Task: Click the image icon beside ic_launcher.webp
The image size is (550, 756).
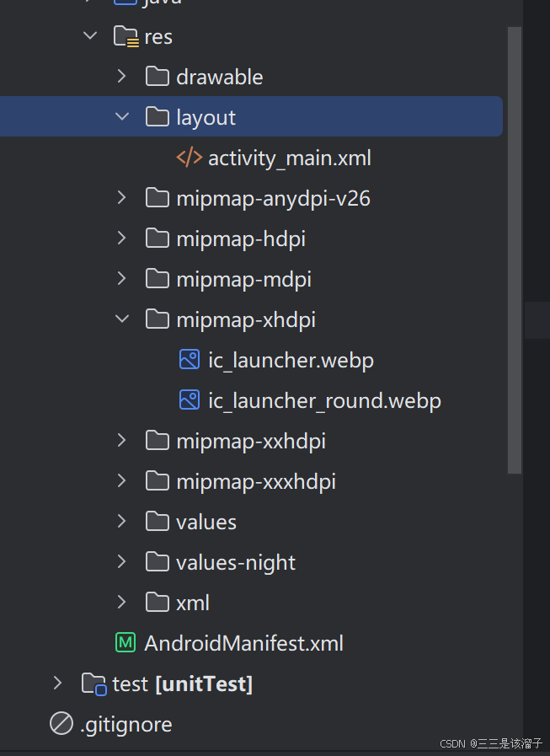Action: click(190, 360)
